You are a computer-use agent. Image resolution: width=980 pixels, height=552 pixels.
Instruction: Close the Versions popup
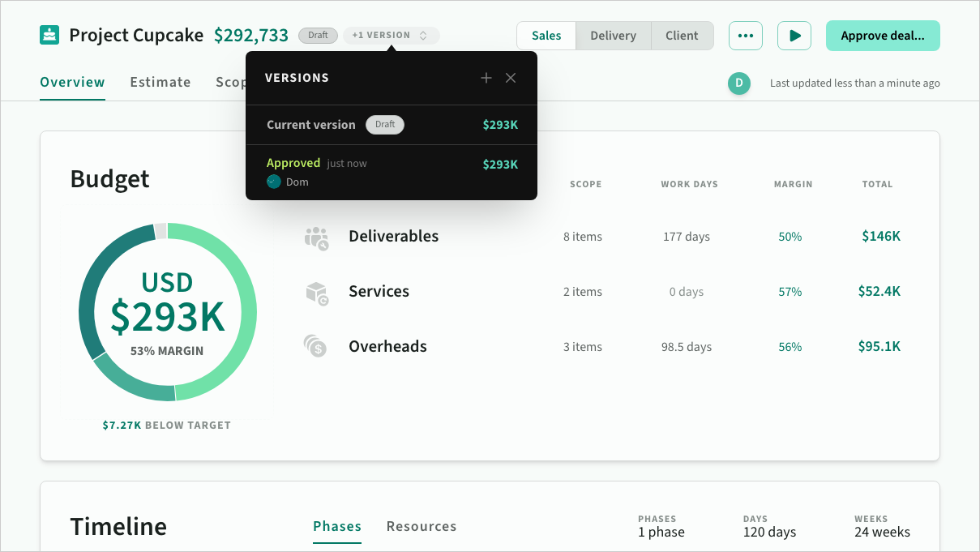(511, 78)
